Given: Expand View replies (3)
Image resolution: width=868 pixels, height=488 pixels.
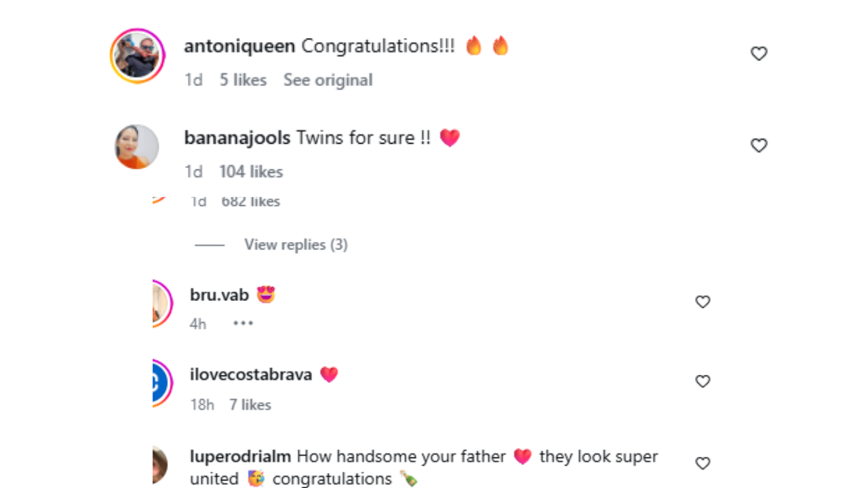Looking at the screenshot, I should click(x=296, y=245).
